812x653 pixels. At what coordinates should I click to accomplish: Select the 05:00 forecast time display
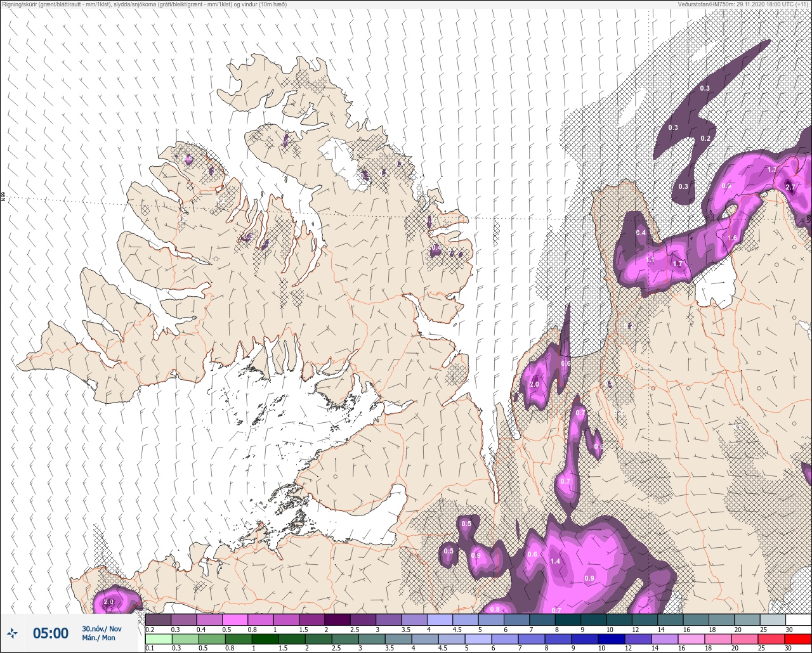(51, 633)
